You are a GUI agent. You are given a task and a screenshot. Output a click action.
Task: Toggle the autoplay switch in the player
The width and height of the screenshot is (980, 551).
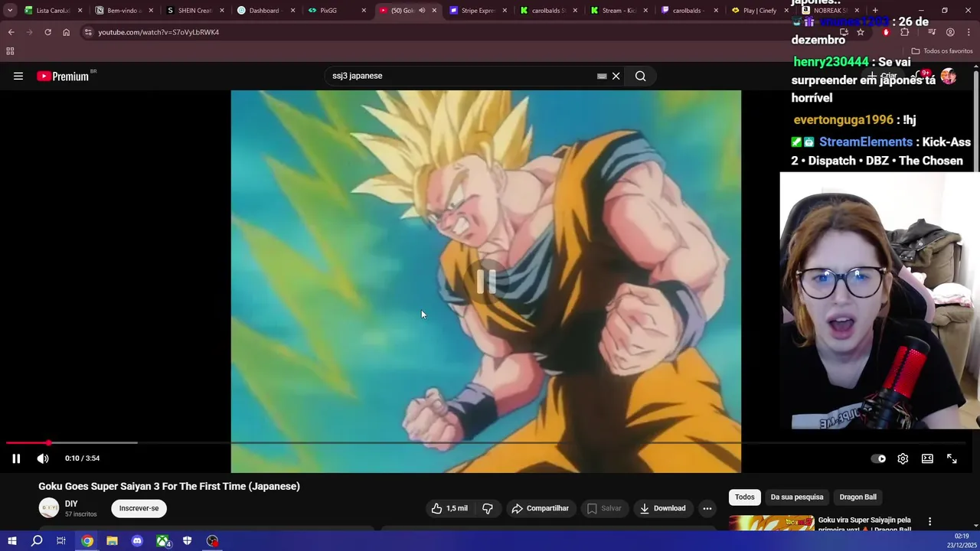(878, 458)
